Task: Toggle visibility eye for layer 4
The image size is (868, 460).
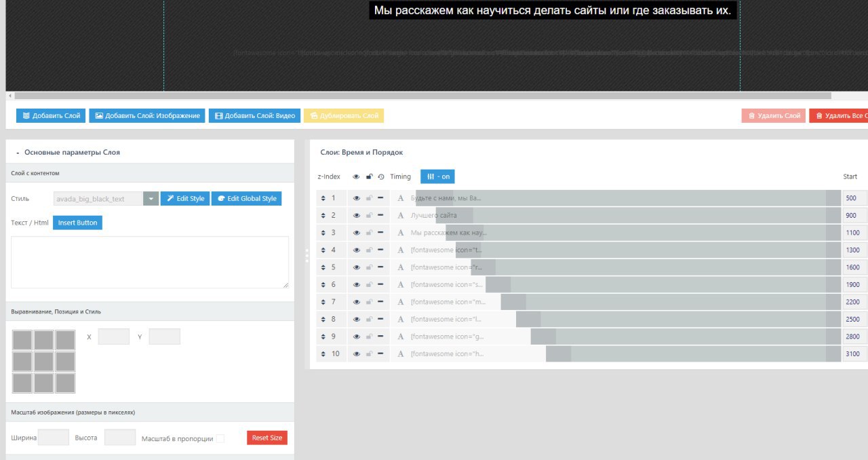Action: (357, 250)
